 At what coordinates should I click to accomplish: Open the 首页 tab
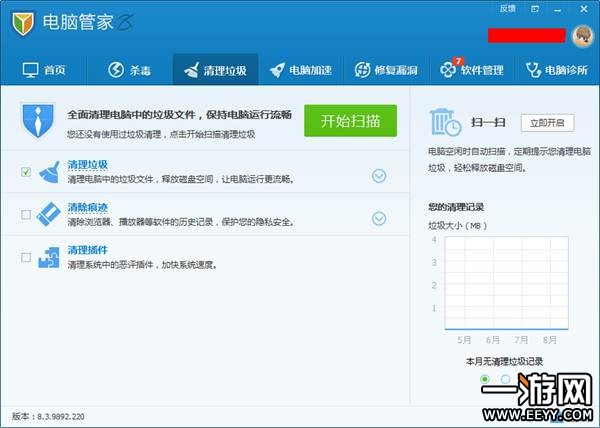pos(44,70)
